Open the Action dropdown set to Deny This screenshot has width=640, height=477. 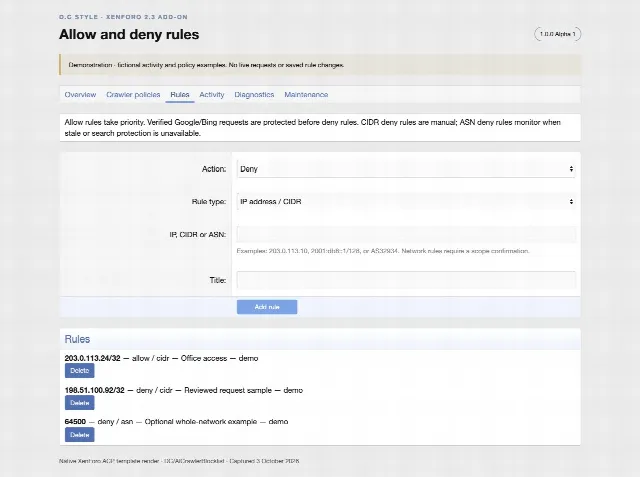(x=406, y=169)
